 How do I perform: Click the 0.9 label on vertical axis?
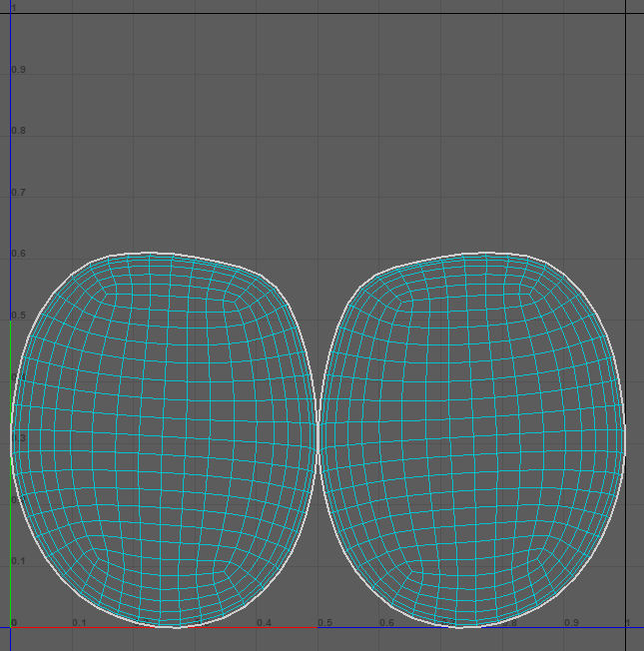(18, 70)
